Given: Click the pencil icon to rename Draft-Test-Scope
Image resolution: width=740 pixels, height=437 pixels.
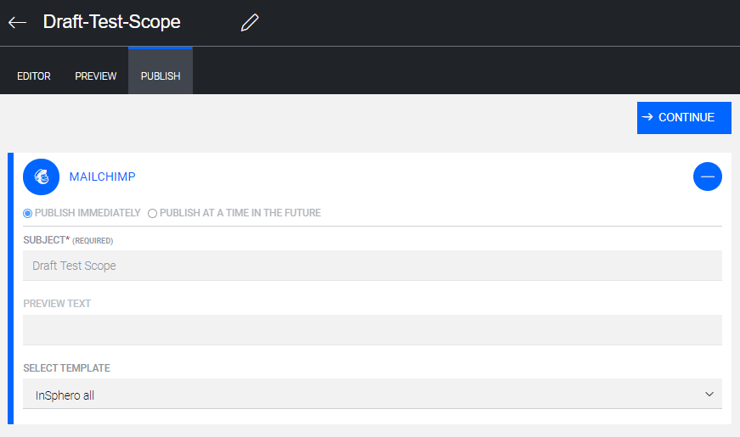Looking at the screenshot, I should point(250,22).
